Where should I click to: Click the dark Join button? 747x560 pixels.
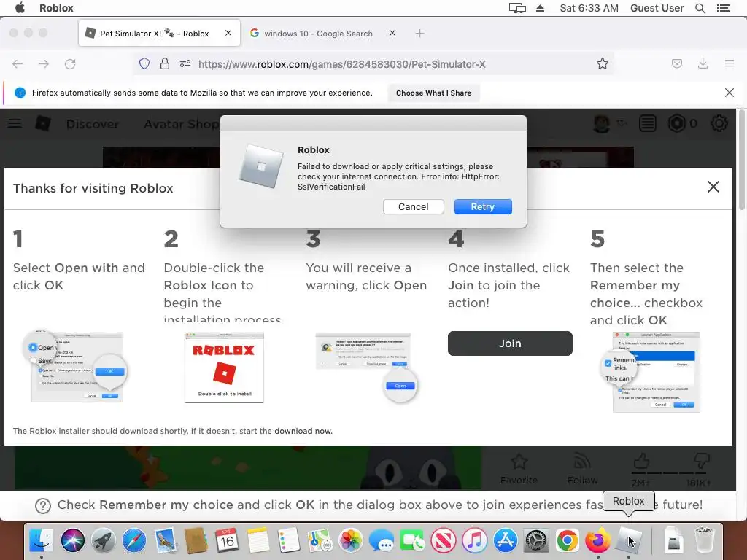coord(510,343)
